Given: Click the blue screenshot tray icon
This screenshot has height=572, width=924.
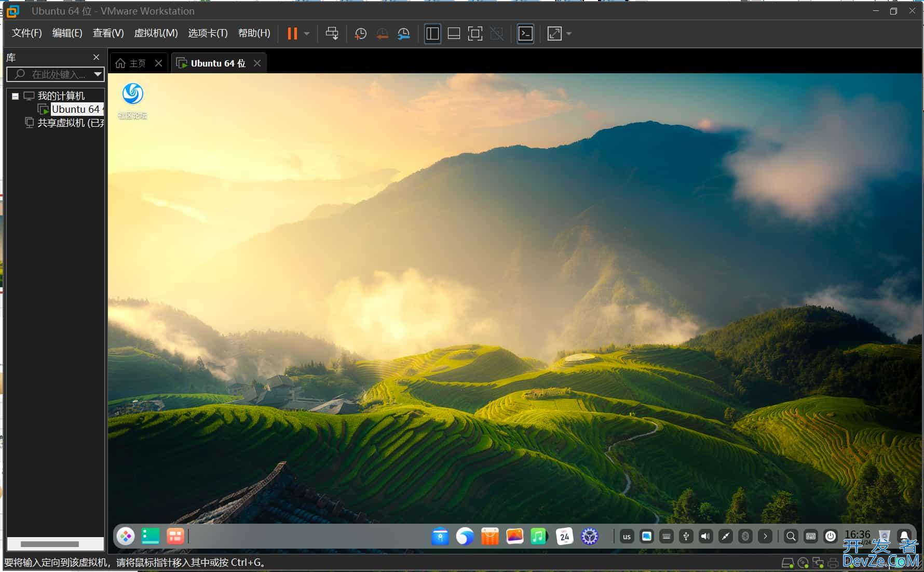Looking at the screenshot, I should pos(646,537).
